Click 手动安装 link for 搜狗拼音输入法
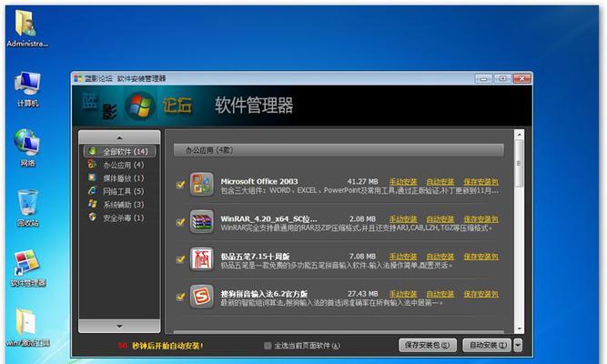The image size is (607, 364). click(x=403, y=294)
